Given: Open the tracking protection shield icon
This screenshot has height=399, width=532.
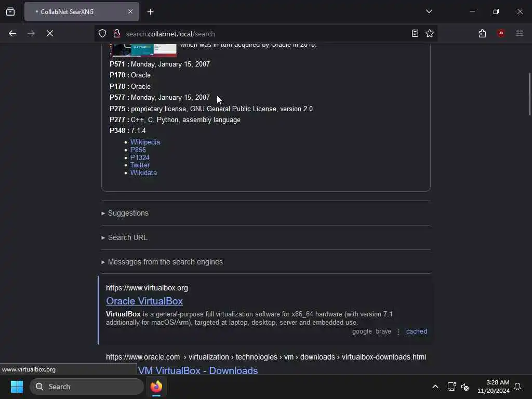Looking at the screenshot, I should point(102,33).
